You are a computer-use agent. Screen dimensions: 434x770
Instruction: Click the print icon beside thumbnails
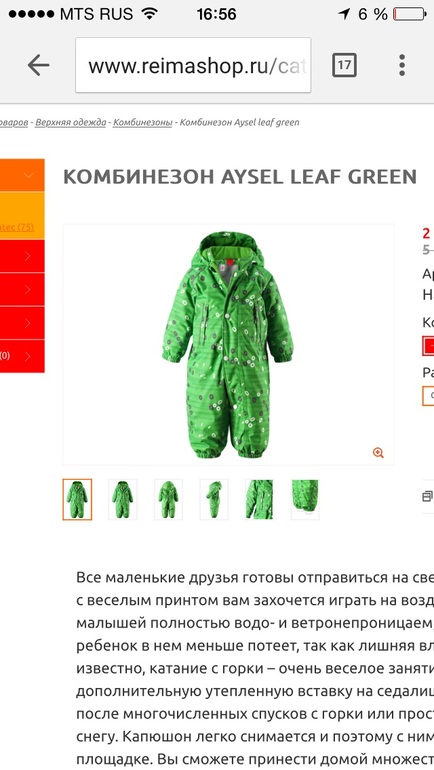click(x=428, y=496)
